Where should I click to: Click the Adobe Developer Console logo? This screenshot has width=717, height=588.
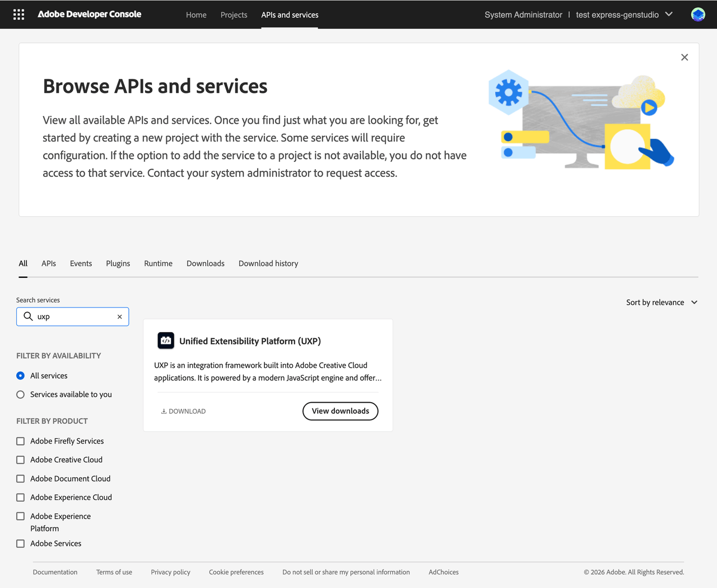pos(89,14)
